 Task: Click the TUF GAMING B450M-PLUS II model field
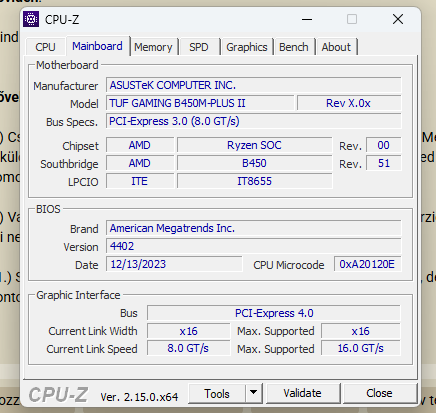[x=200, y=103]
